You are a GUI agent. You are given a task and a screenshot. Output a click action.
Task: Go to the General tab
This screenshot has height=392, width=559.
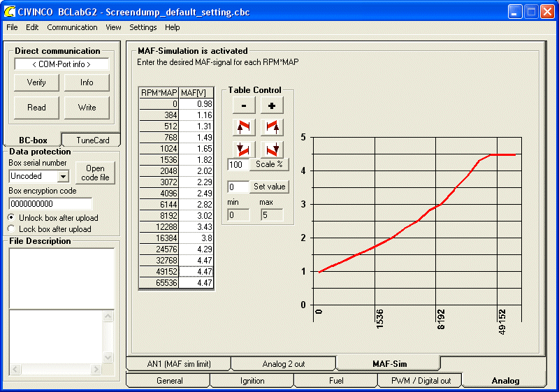169,381
